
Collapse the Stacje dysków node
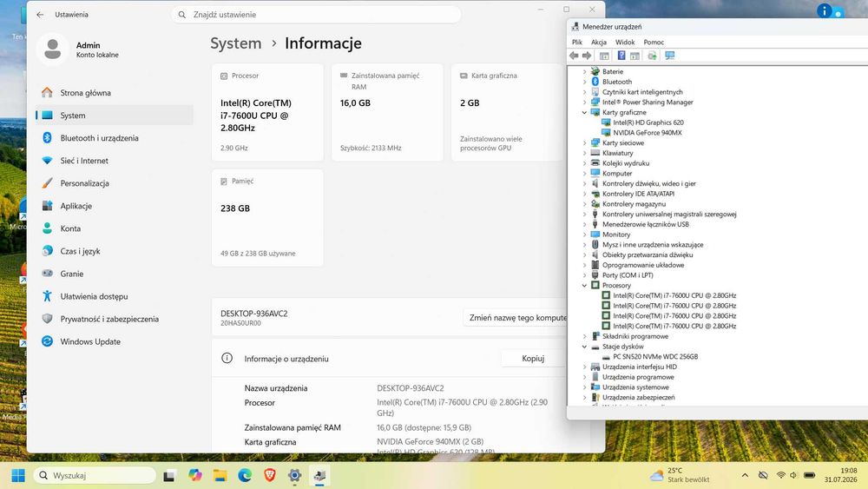point(584,347)
